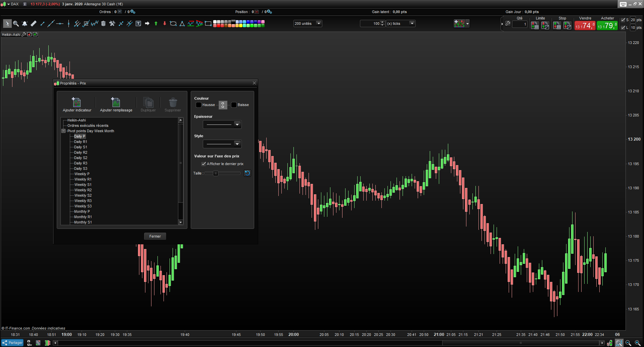Toggle the S stop checkbox
644x347 pixels.
coord(623,20)
